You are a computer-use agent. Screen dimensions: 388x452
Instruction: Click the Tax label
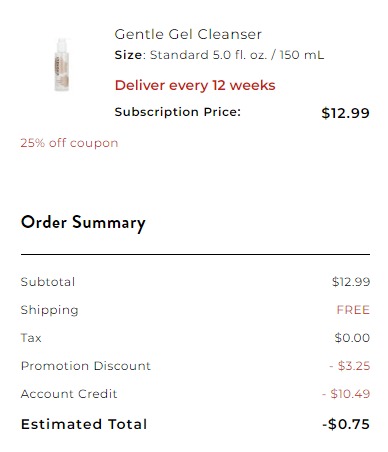coord(31,338)
